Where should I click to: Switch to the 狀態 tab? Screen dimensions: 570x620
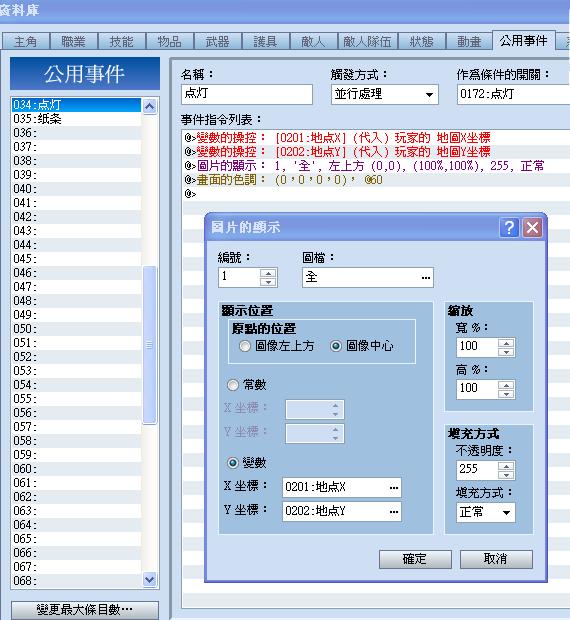[421, 41]
